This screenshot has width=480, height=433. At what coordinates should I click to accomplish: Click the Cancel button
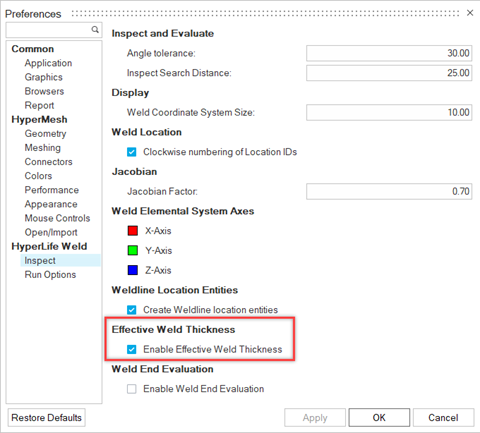click(443, 418)
